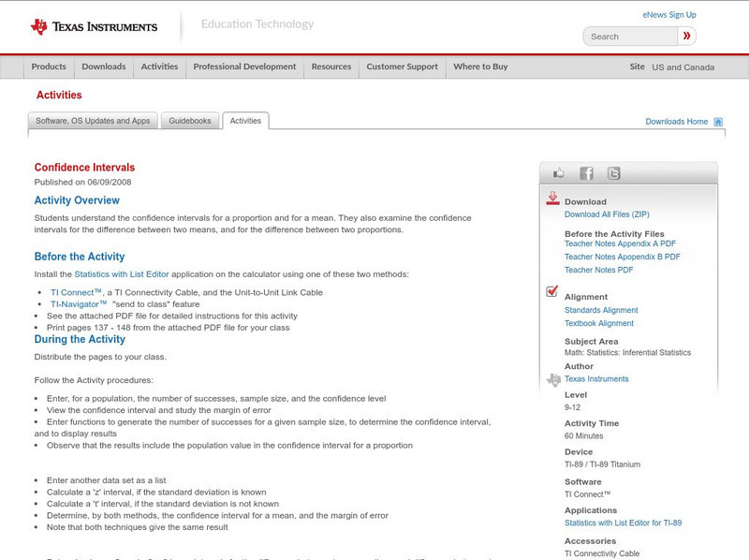Share activity via the Facebook icon
The height and width of the screenshot is (560, 749).
(x=586, y=173)
